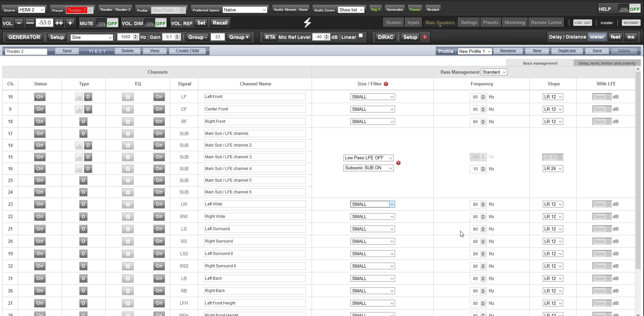This screenshot has height=316, width=644.
Task: Open Delay, level, limiter and polarity tab
Action: coord(607,63)
